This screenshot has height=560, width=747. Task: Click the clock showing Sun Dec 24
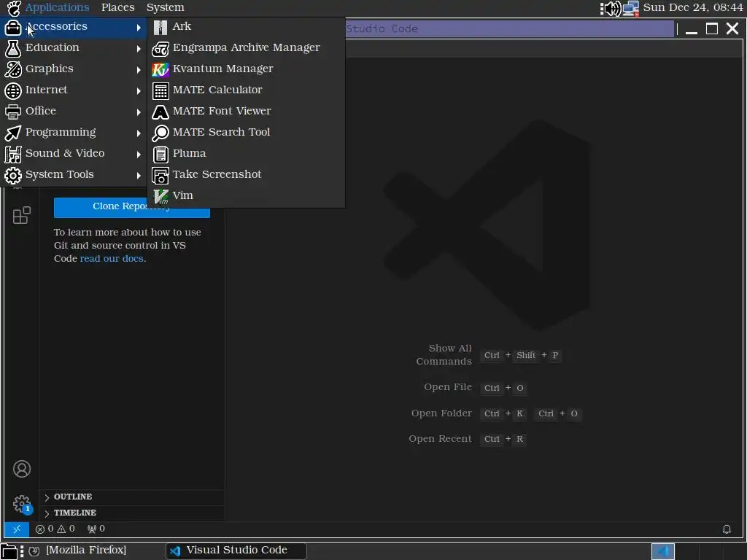(x=693, y=7)
